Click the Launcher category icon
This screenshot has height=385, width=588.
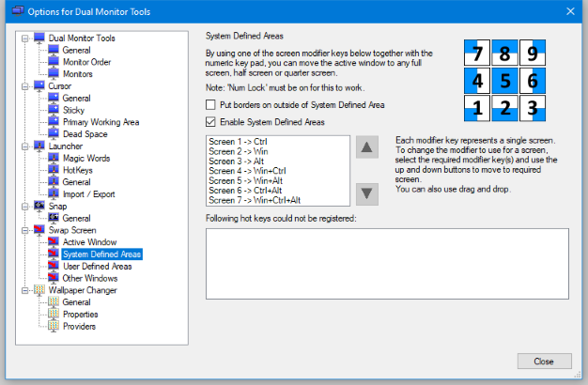pyautogui.click(x=39, y=146)
